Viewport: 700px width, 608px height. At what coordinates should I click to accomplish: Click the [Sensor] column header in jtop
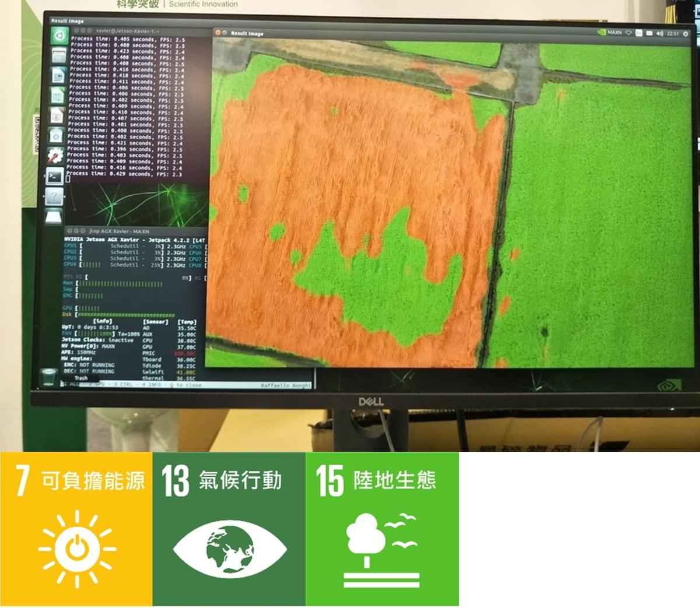[x=155, y=322]
